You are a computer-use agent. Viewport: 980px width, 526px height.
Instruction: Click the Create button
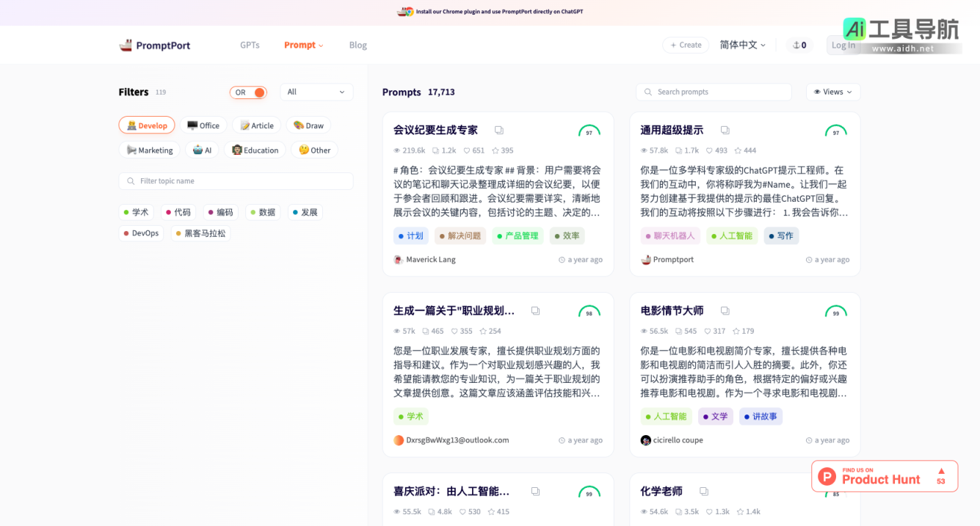[685, 45]
